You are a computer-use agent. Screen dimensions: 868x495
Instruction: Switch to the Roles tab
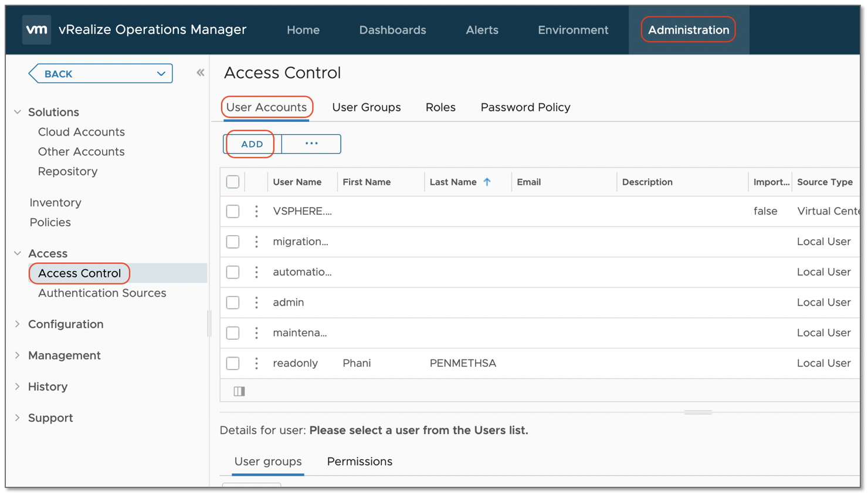coord(440,107)
